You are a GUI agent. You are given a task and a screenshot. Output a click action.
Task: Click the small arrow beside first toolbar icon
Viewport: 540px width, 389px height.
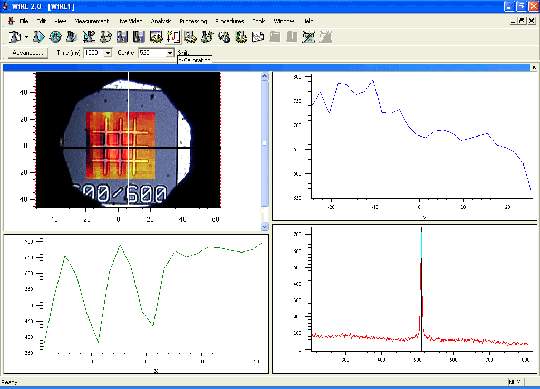point(26,37)
